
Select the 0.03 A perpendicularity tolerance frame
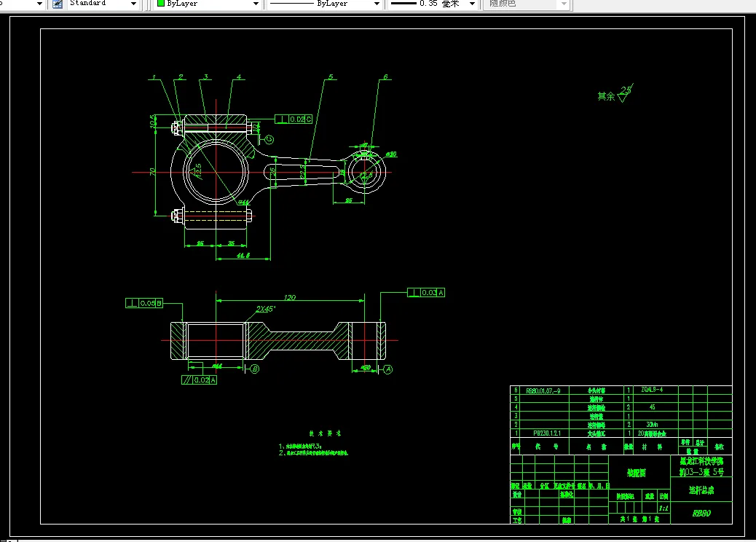click(426, 293)
